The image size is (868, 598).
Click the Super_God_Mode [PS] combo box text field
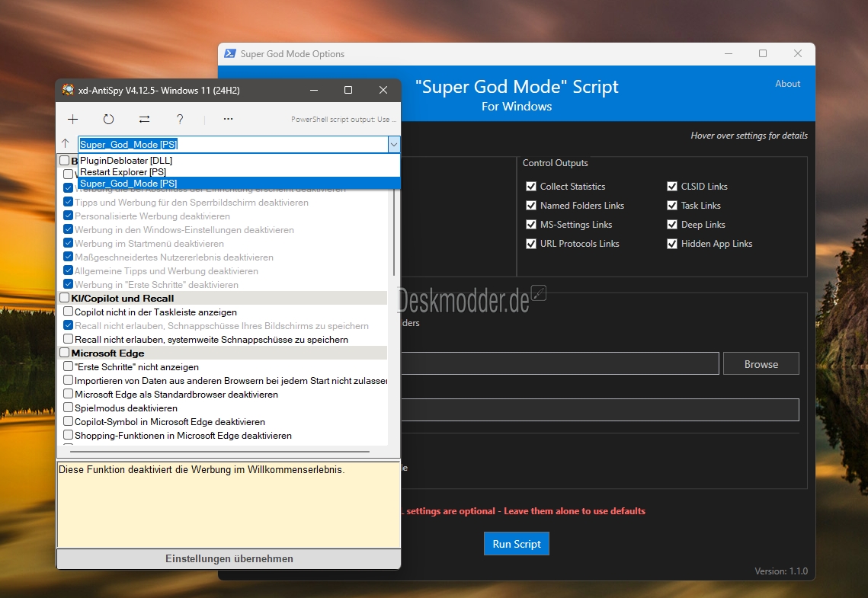233,145
